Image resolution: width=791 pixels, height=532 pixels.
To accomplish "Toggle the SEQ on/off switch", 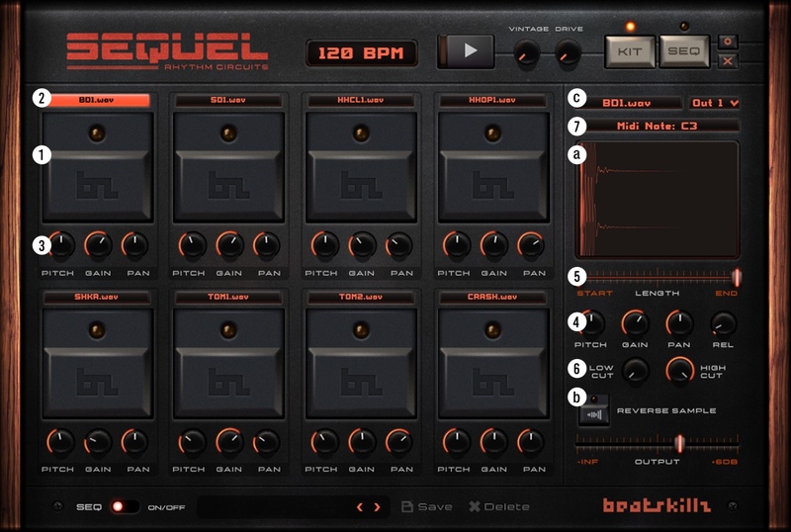I will coord(124,506).
